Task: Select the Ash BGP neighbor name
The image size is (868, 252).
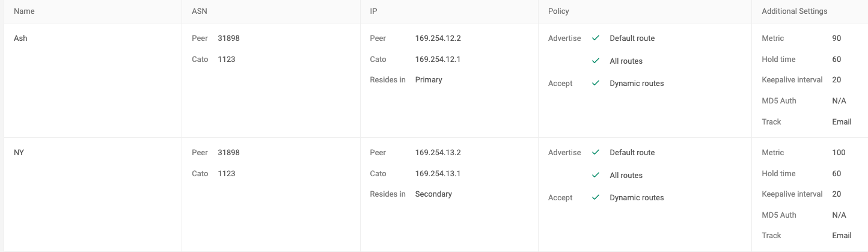Action: [x=20, y=38]
